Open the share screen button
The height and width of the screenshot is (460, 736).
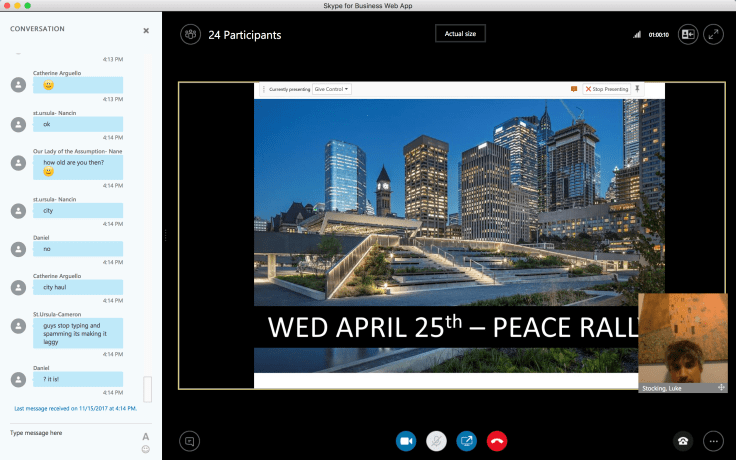(x=467, y=441)
